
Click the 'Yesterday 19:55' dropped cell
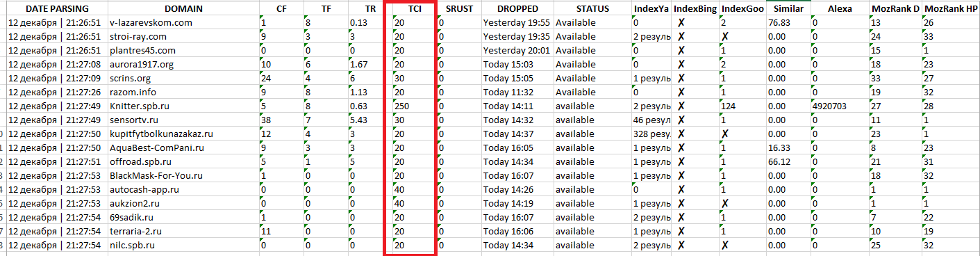coord(517,23)
